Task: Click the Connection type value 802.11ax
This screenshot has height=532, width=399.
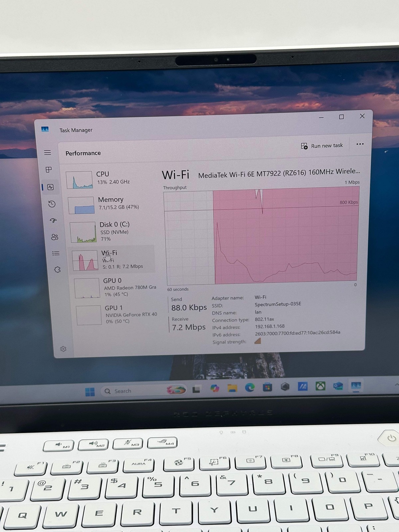Action: (x=264, y=319)
